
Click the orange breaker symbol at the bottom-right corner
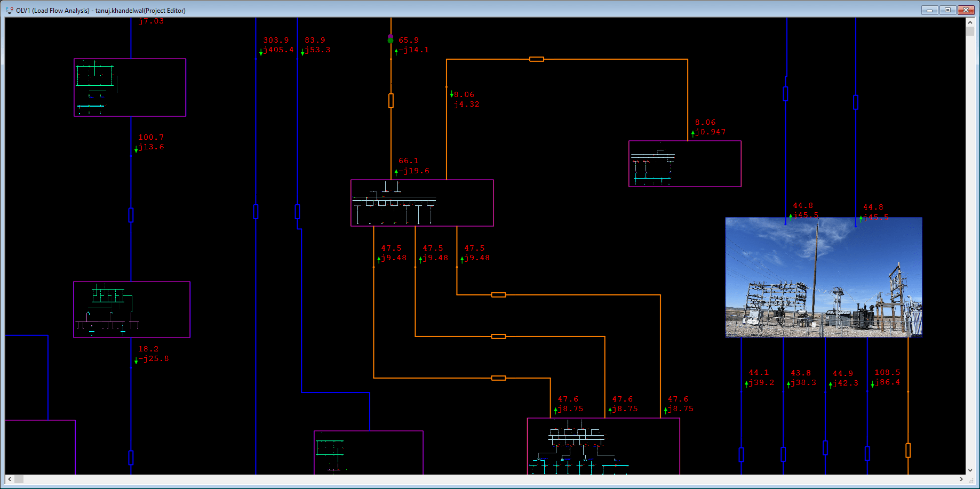click(x=909, y=452)
